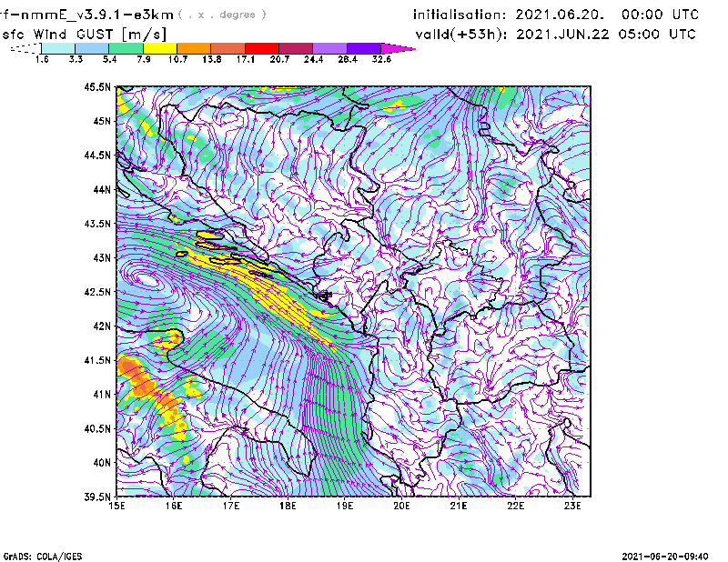This screenshot has width=728, height=562.
Task: Click the 21E longitude label
Action: pyautogui.click(x=459, y=506)
